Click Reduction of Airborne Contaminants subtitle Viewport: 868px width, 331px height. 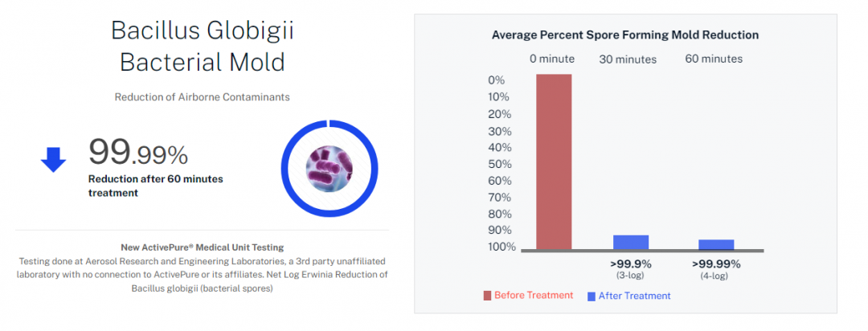point(202,97)
